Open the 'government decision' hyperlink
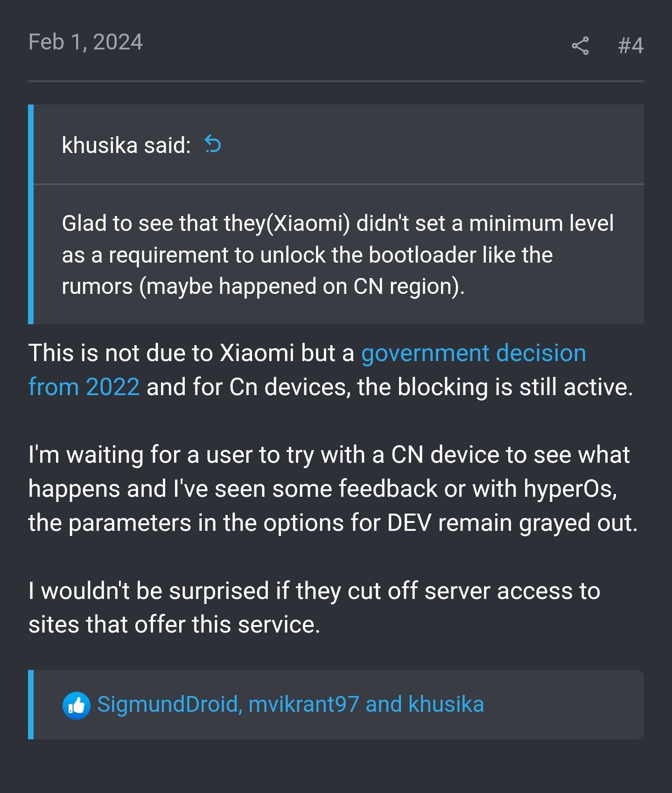The height and width of the screenshot is (793, 672). 474,353
